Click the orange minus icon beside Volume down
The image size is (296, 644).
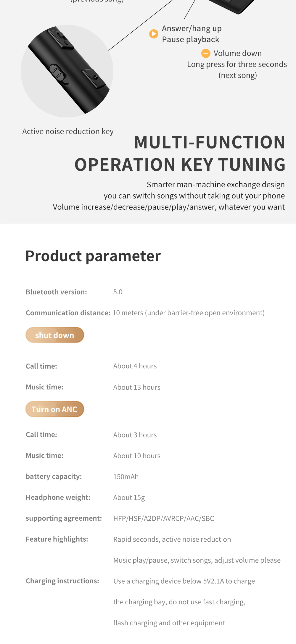[x=206, y=53]
